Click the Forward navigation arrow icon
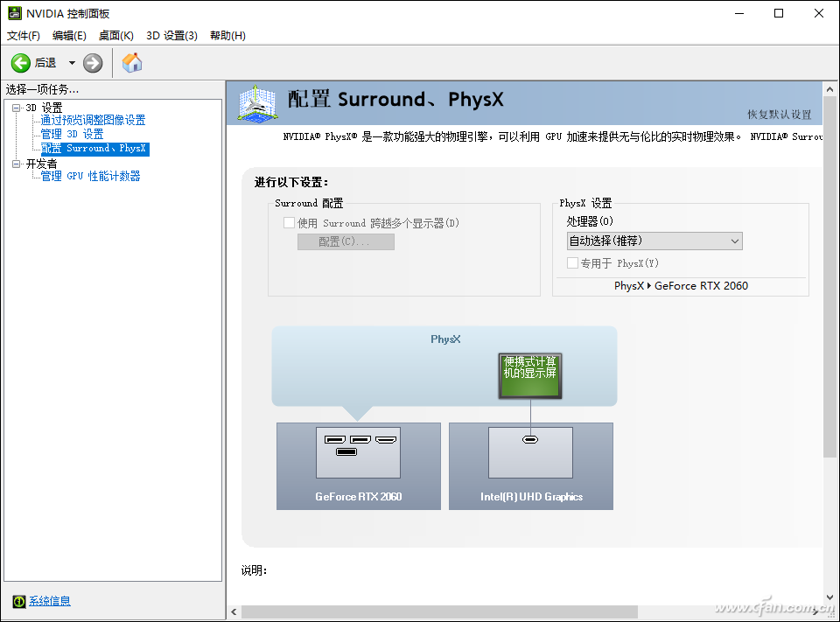840x622 pixels. coord(93,62)
